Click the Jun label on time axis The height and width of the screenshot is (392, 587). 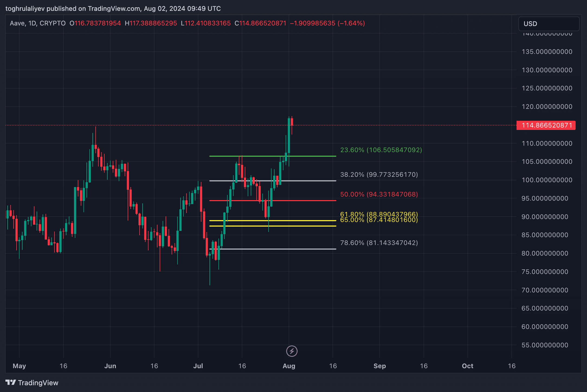click(x=110, y=366)
